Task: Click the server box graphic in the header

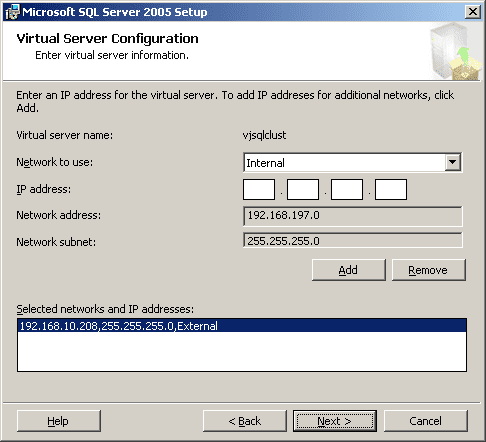Action: (x=455, y=52)
